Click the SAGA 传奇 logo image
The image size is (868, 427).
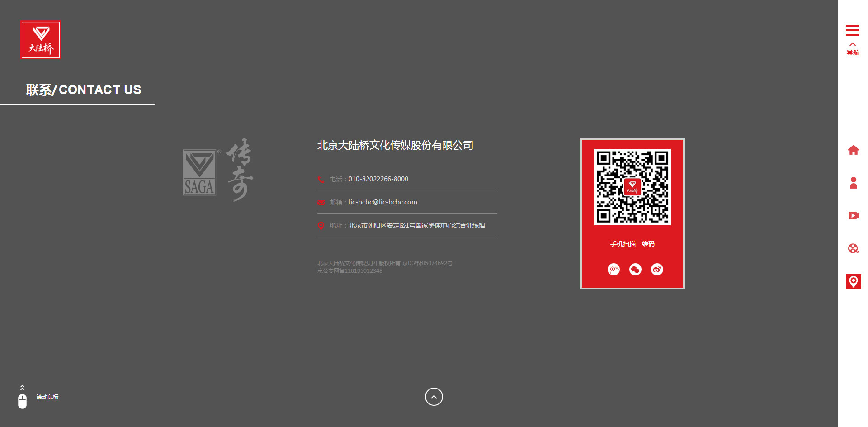click(x=218, y=170)
